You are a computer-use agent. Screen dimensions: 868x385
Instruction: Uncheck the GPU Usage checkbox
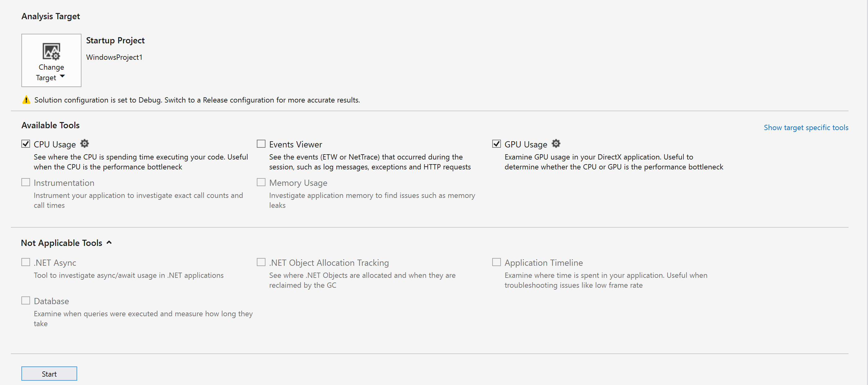coord(496,144)
